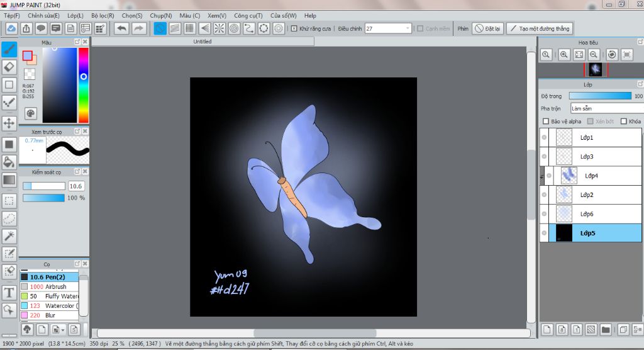
Task: Pop out the Xem trước cọ panel
Action: coord(77,131)
